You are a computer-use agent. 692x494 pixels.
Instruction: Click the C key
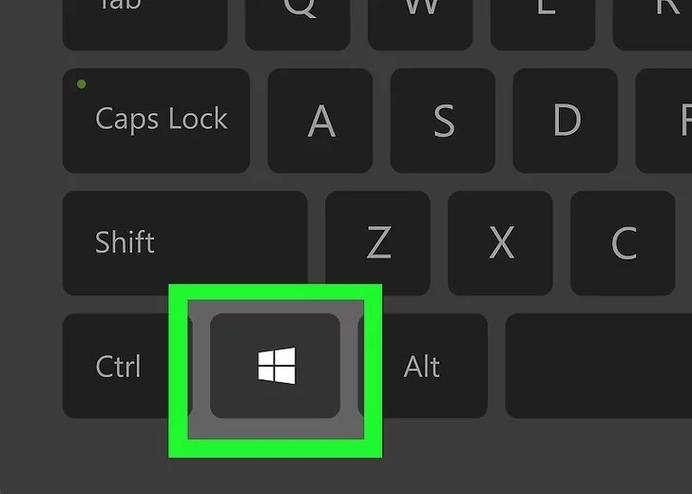[x=623, y=243]
